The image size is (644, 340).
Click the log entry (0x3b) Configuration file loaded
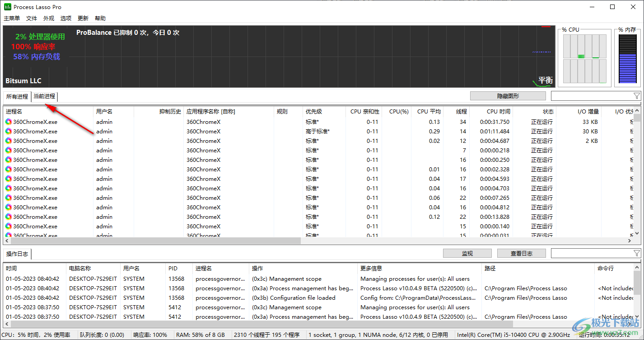[x=294, y=297]
